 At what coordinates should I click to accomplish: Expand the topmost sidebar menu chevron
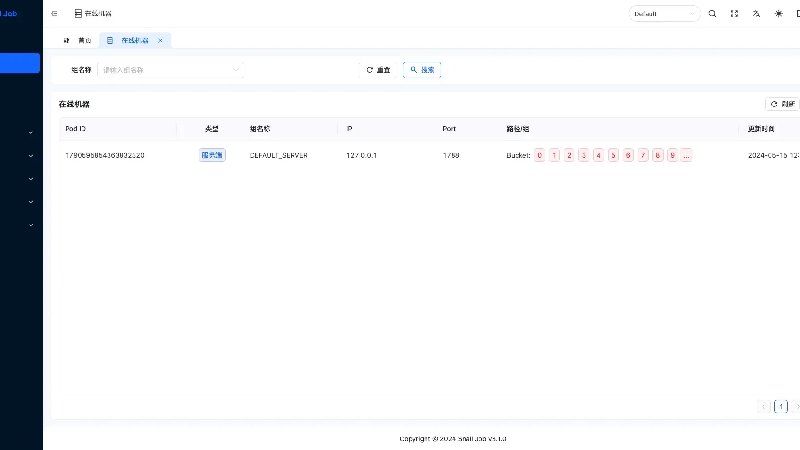click(31, 133)
